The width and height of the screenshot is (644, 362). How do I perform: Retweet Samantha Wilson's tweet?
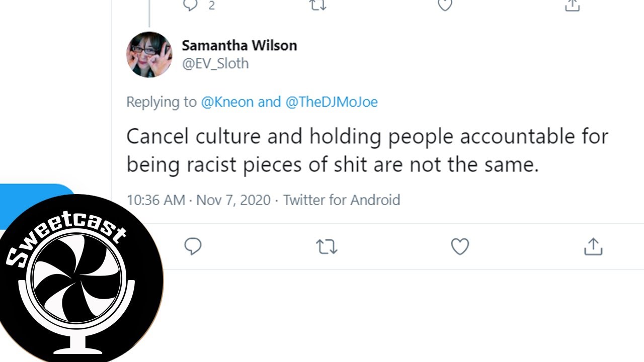(x=327, y=246)
